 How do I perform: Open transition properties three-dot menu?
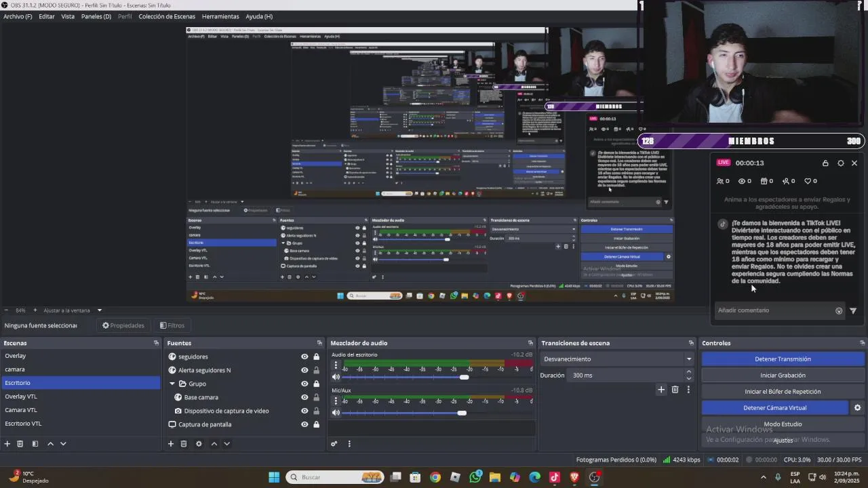coord(688,389)
